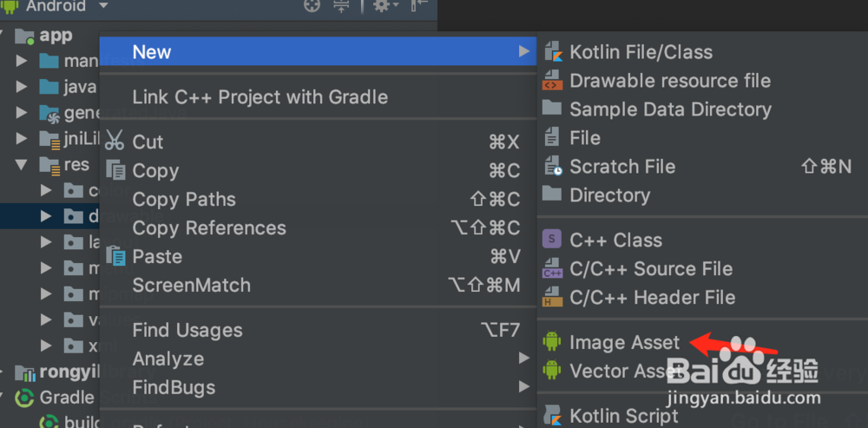Select Find Usages menu entry
Image resolution: width=868 pixels, height=428 pixels.
tap(187, 330)
